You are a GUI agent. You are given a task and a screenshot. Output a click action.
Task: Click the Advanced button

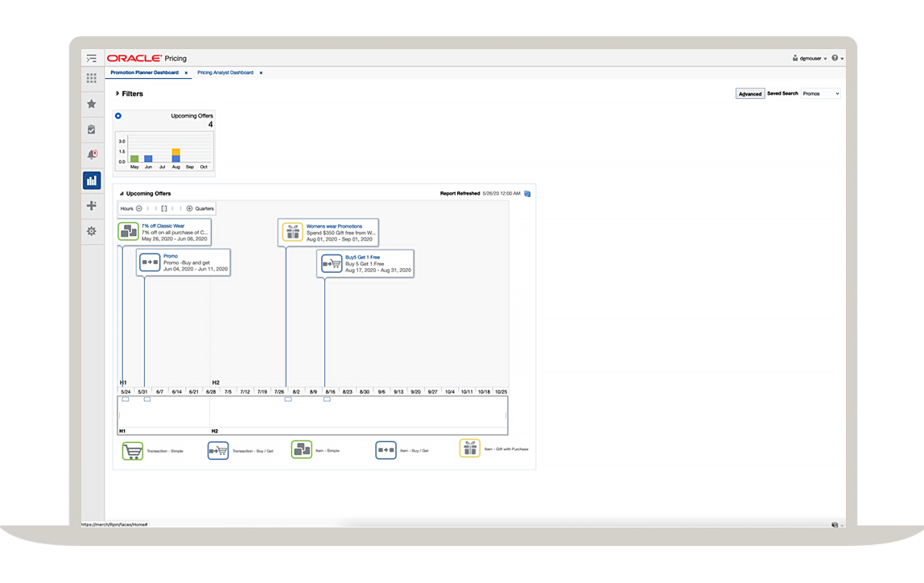tap(749, 94)
